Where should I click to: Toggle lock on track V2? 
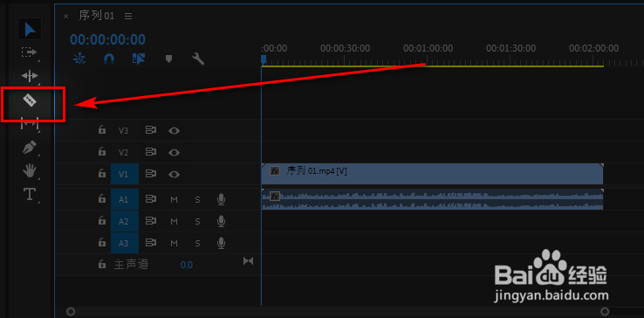coord(102,152)
